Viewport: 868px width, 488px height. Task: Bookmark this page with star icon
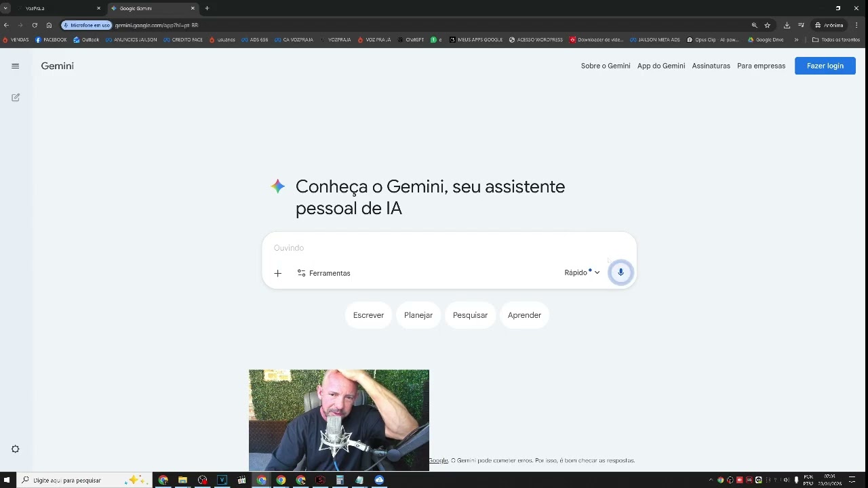(x=768, y=25)
